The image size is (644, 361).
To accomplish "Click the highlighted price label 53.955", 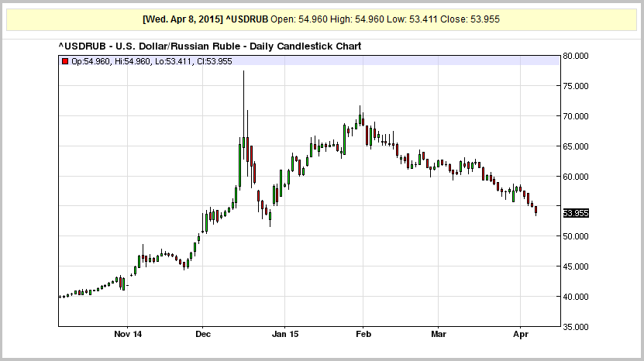I will 576,213.
